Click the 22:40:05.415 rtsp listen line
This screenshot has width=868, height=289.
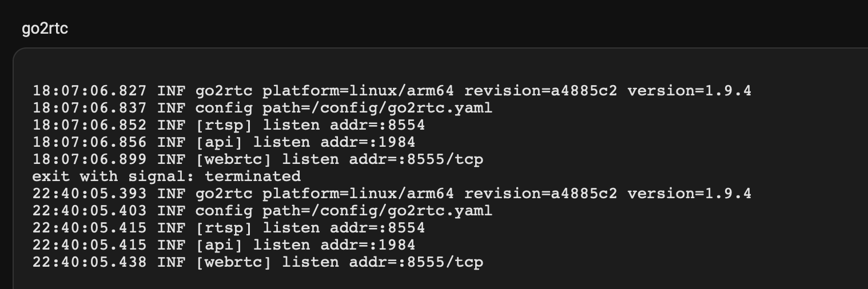tap(229, 228)
